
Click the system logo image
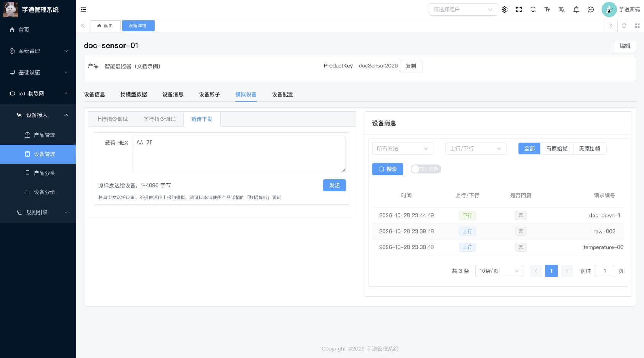point(11,10)
